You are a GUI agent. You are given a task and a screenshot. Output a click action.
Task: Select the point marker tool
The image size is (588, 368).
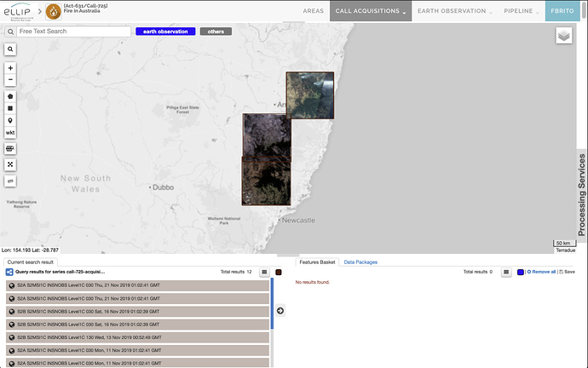click(10, 121)
